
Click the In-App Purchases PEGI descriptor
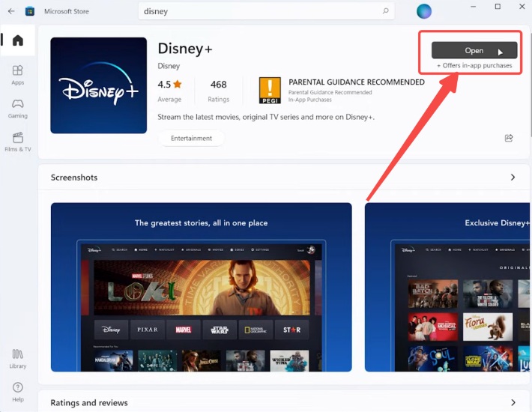tap(309, 100)
